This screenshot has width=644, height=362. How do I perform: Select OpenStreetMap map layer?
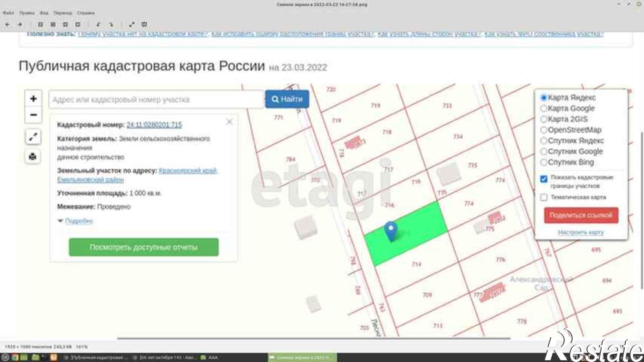click(571, 130)
